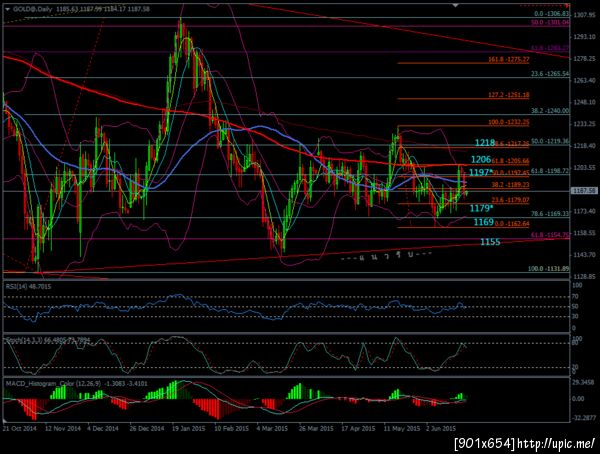Click price axis value 1278.25

click(584, 59)
